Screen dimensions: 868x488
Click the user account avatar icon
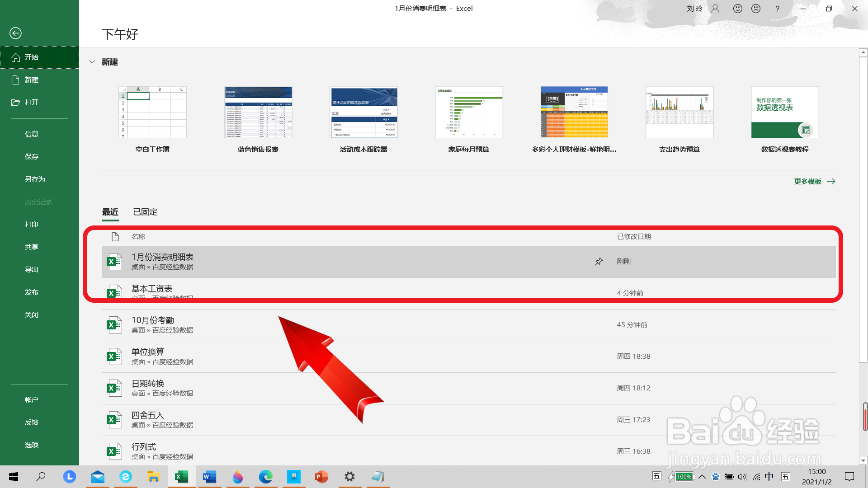[715, 9]
